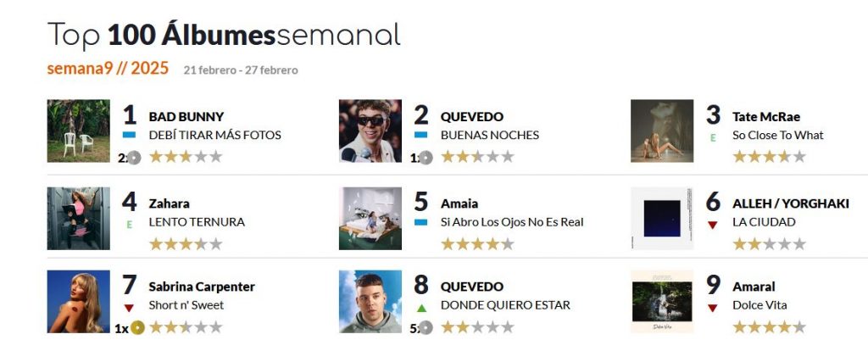Click the LENTO TERNURA album title
Screen dimensions: 868x351
click(197, 222)
